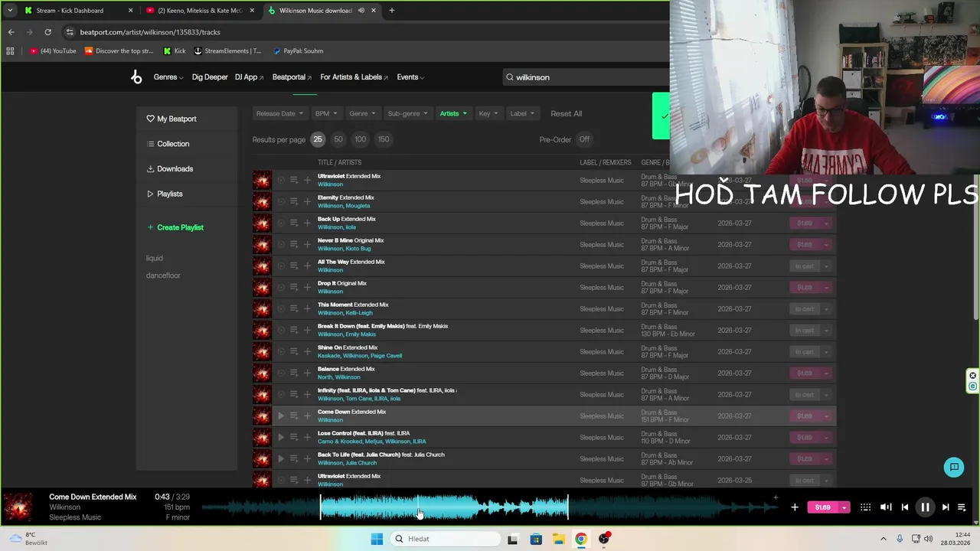
Task: Open the DJ App link
Action: point(249,77)
